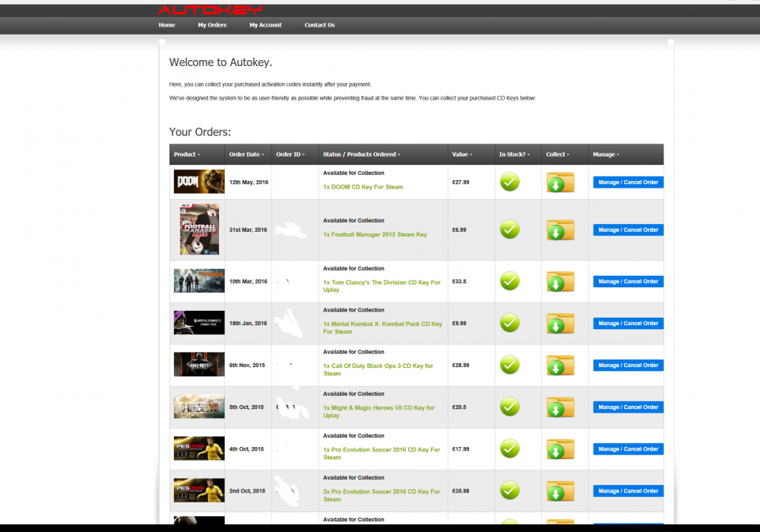Viewport: 760px width, 532px height.
Task: Manage / Cancel the DOOM order
Action: (629, 182)
